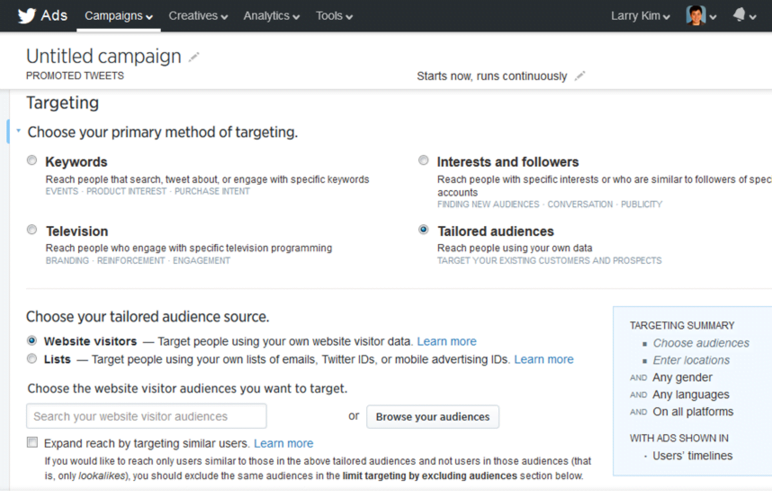Collapse the primary targeting method section arrow

click(18, 131)
